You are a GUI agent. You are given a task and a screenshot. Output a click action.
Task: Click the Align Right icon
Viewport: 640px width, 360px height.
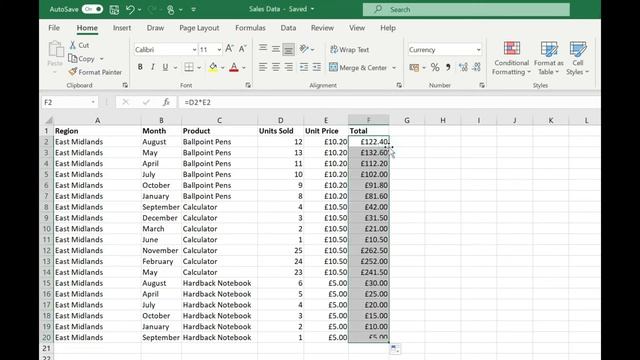tap(289, 67)
